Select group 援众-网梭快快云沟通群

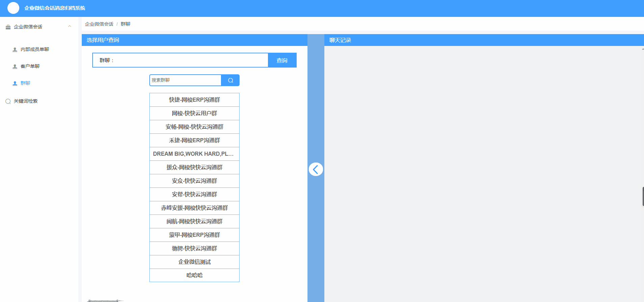[194, 168]
